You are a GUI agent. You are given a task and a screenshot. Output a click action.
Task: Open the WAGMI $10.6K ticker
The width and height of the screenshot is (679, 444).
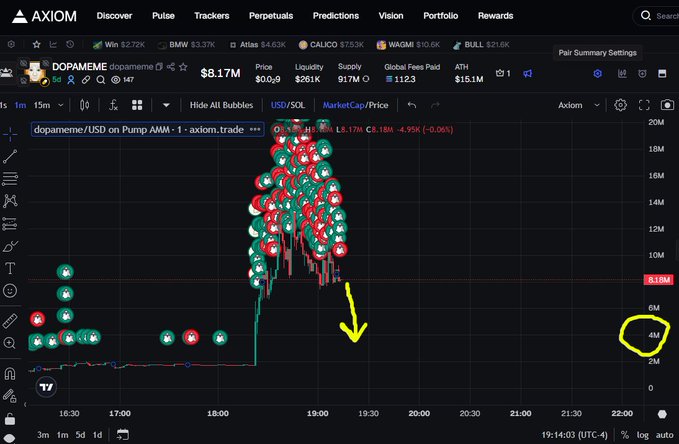pyautogui.click(x=408, y=45)
